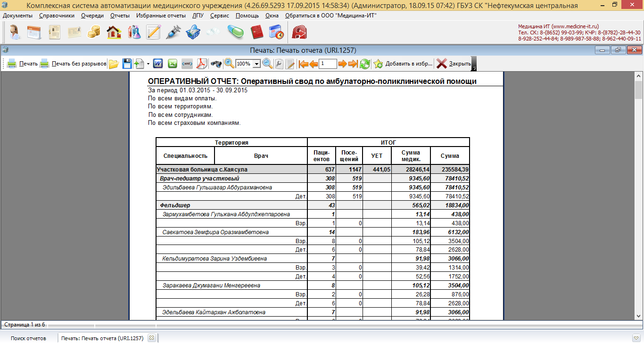Go to the next report page
Image resolution: width=644 pixels, height=343 pixels.
(x=343, y=64)
